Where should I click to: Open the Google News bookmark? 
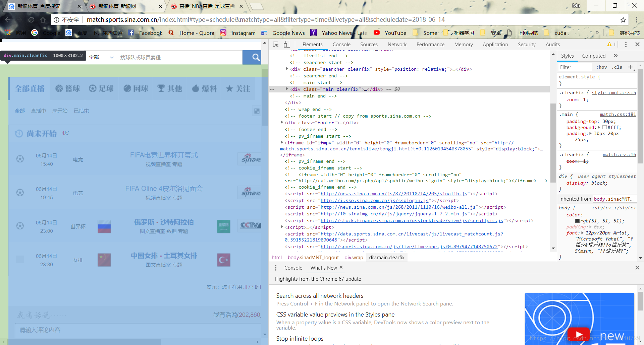[x=283, y=33]
